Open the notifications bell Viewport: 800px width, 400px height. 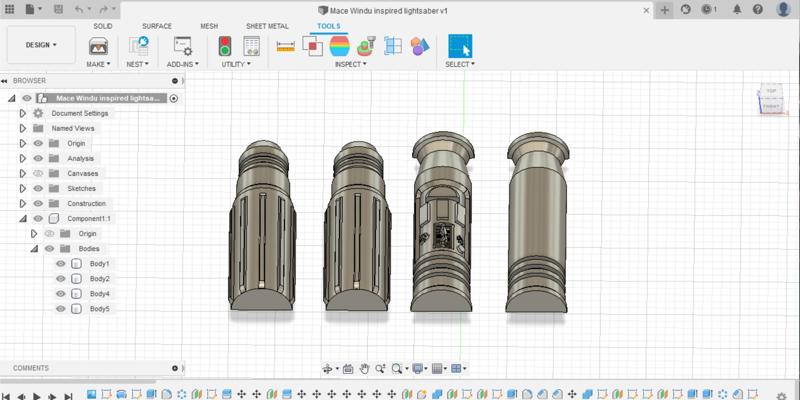tap(737, 9)
